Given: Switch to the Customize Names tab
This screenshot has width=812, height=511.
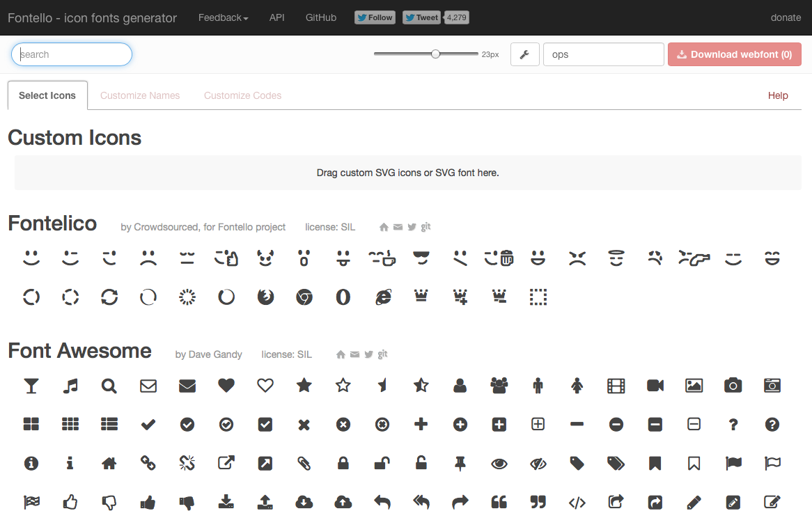Looking at the screenshot, I should pos(140,95).
